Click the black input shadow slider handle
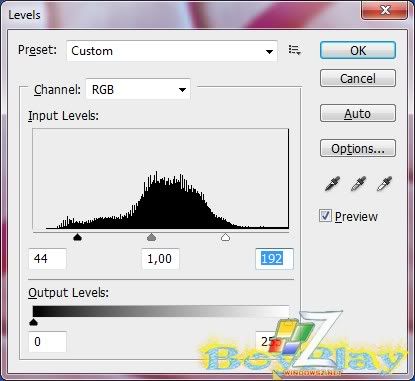The image size is (415, 381). (x=77, y=237)
